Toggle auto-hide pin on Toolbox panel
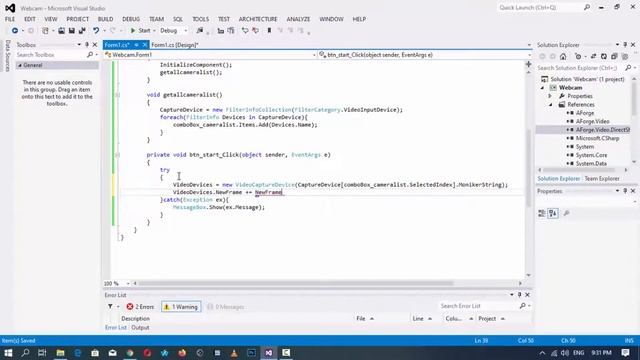Screen dimensions: 640x360 pos(87,44)
